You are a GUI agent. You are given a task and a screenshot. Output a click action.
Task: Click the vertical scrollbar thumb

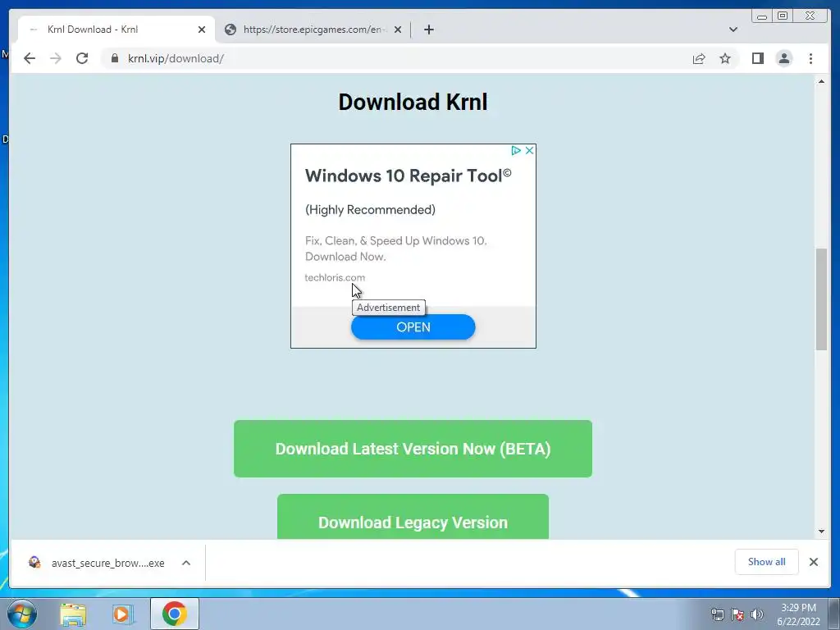click(x=821, y=299)
